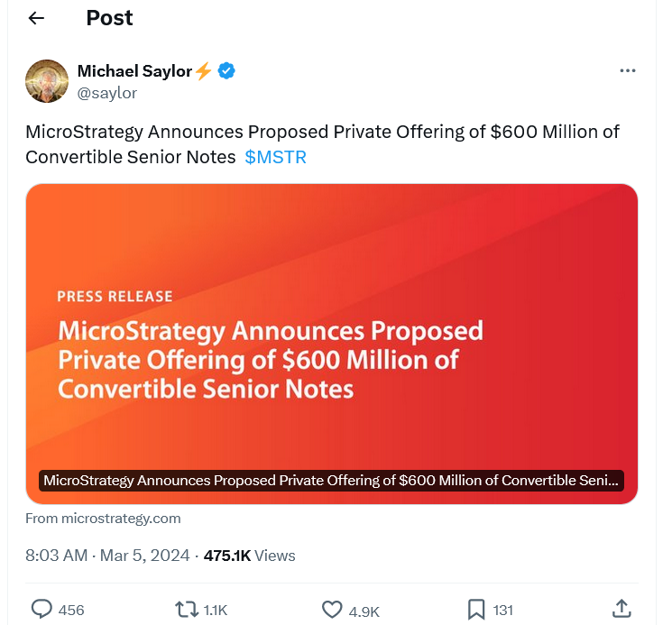672x625 pixels.
Task: Open the press release card image
Action: [332, 344]
